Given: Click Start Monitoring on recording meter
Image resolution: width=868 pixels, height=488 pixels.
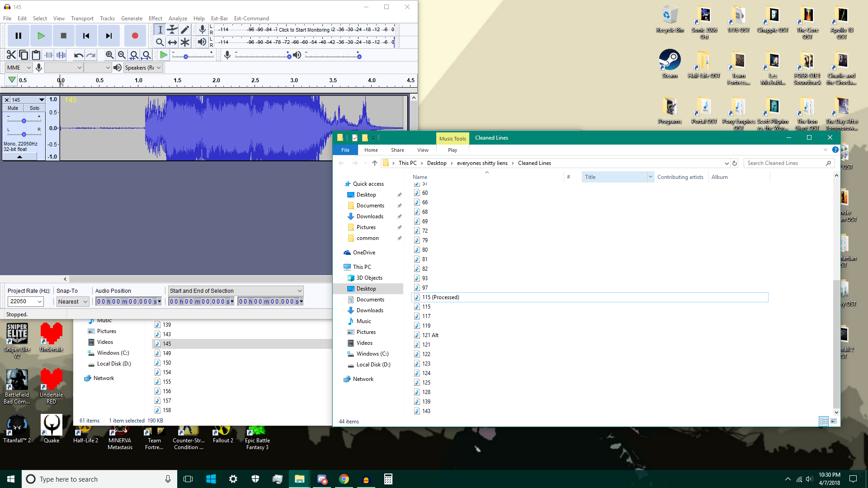Looking at the screenshot, I should [x=304, y=30].
